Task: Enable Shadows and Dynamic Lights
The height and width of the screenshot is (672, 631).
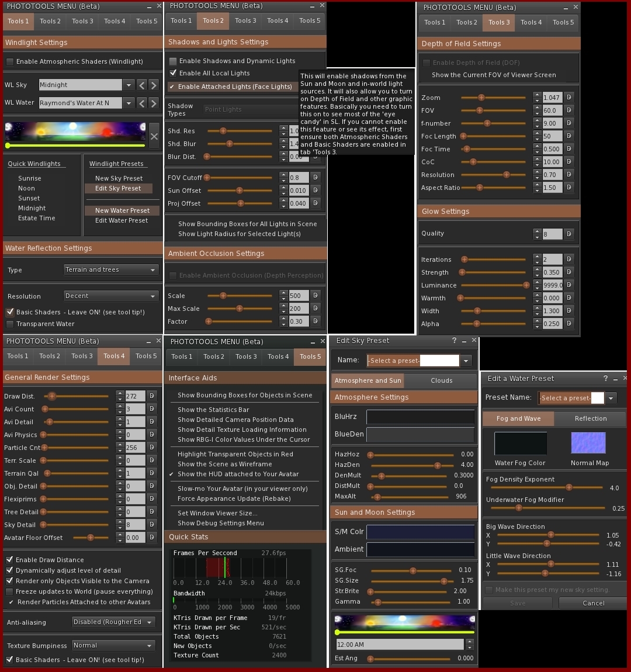Action: [173, 61]
